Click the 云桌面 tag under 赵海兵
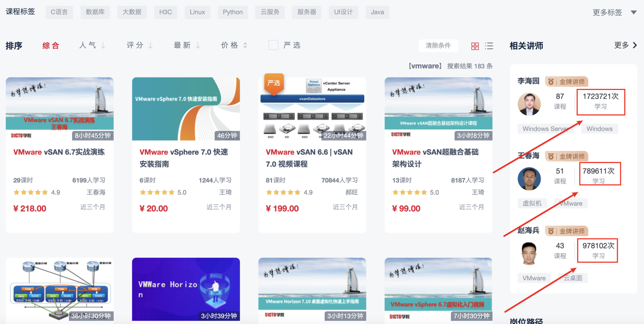 pyautogui.click(x=573, y=278)
